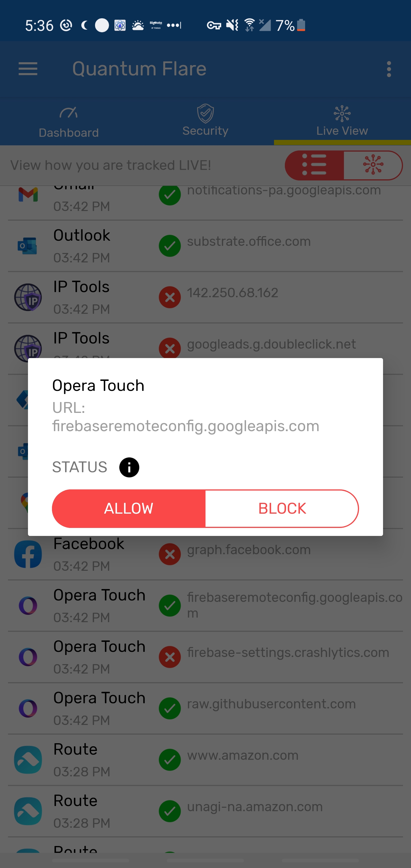Tap the Gmail app icon

28,194
